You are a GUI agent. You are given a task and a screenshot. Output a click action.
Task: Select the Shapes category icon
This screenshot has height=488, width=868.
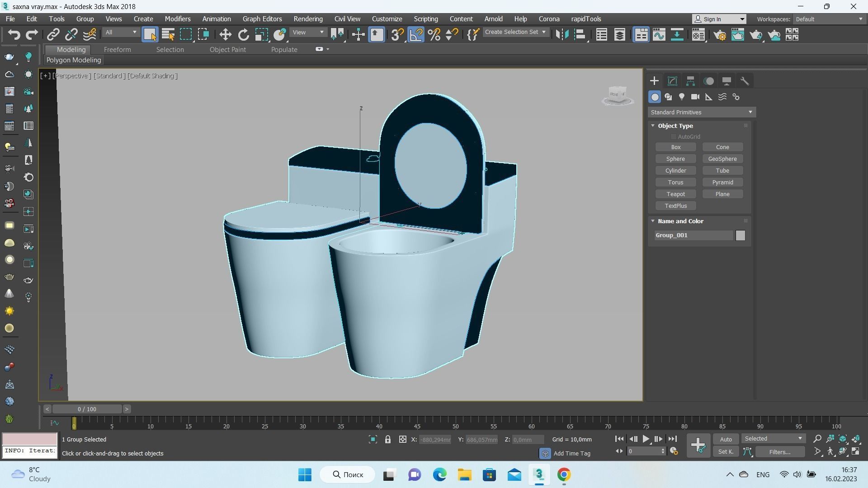pyautogui.click(x=668, y=97)
